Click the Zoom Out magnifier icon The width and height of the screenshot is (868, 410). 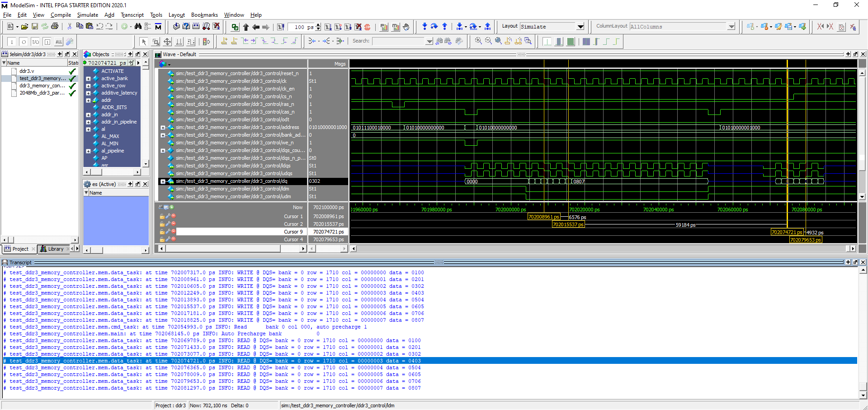488,41
